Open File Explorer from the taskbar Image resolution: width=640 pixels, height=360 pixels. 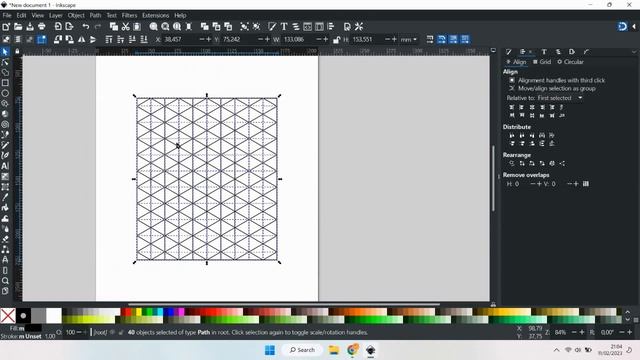click(333, 350)
